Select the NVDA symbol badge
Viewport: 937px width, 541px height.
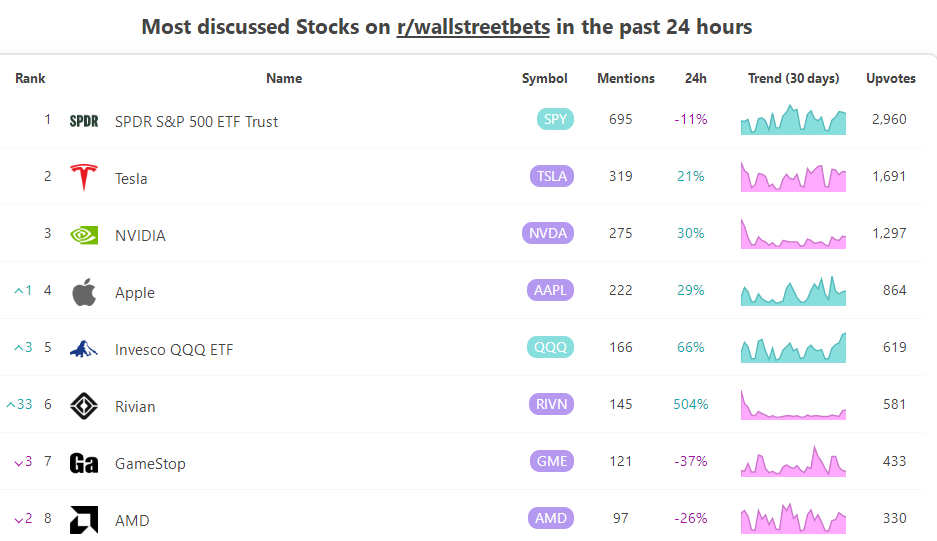point(547,234)
